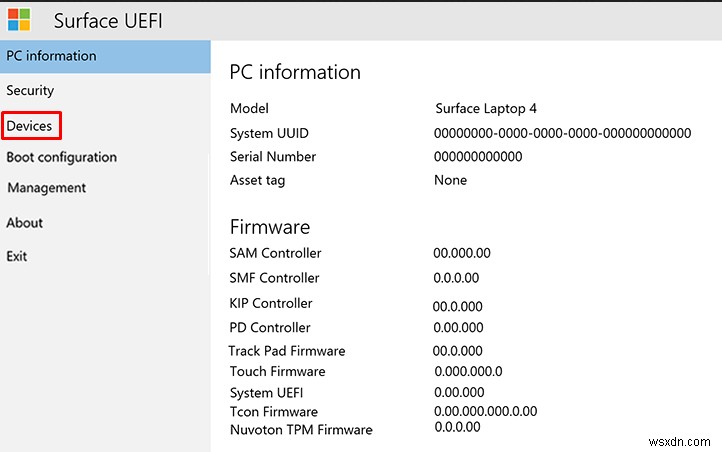Click the Tcon Firmware label
The height and width of the screenshot is (452, 722).
tap(274, 412)
